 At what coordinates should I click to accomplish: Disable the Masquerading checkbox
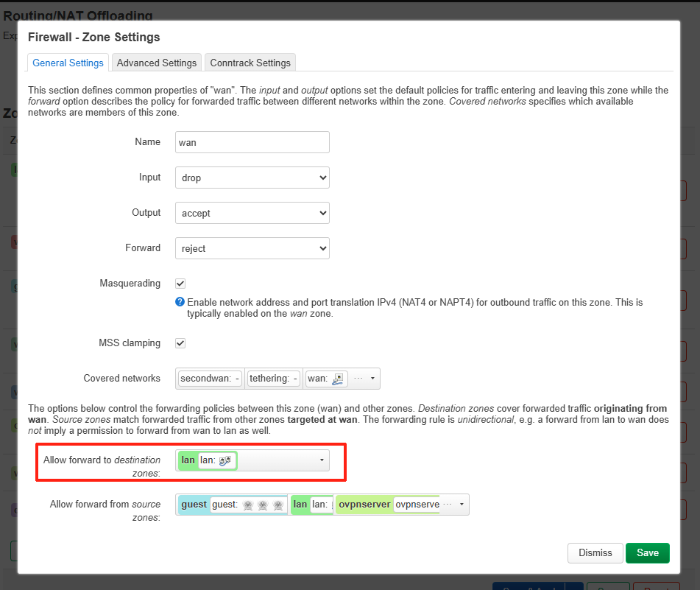pos(180,284)
